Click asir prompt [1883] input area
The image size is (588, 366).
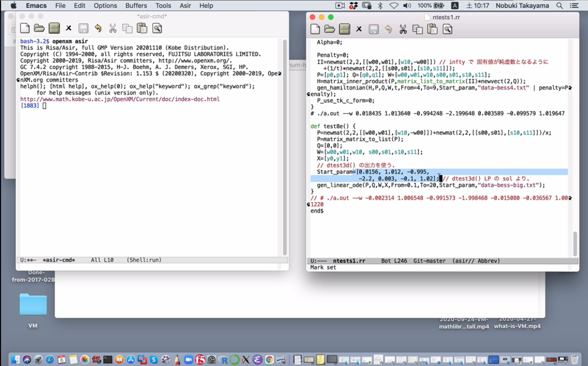[x=44, y=106]
